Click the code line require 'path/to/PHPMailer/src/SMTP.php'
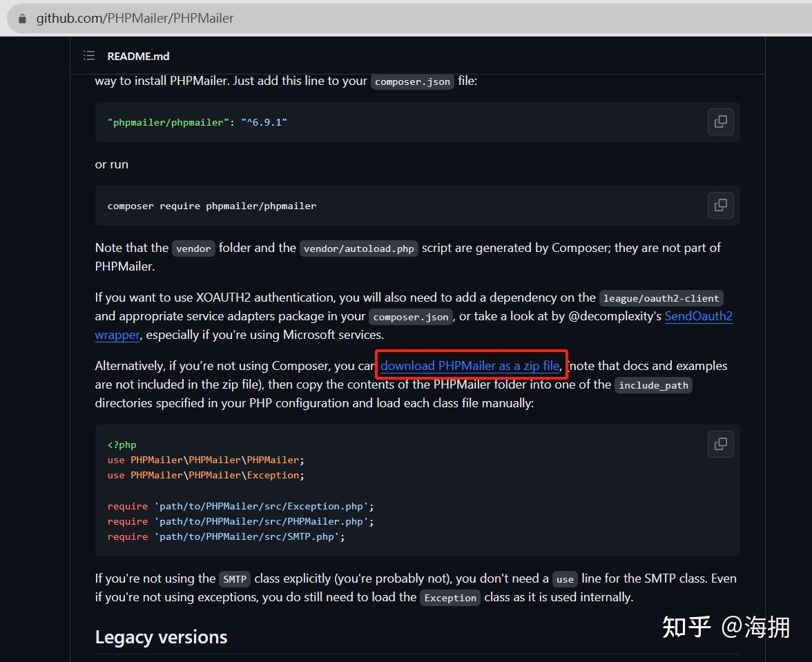The image size is (812, 662). pos(226,537)
